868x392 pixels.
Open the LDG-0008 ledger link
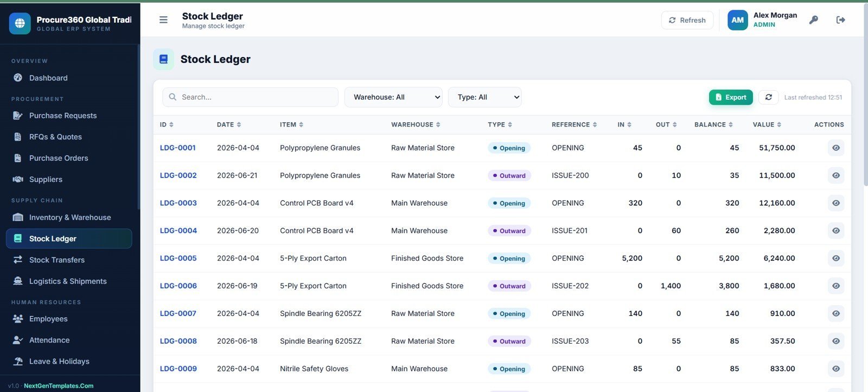(x=178, y=341)
